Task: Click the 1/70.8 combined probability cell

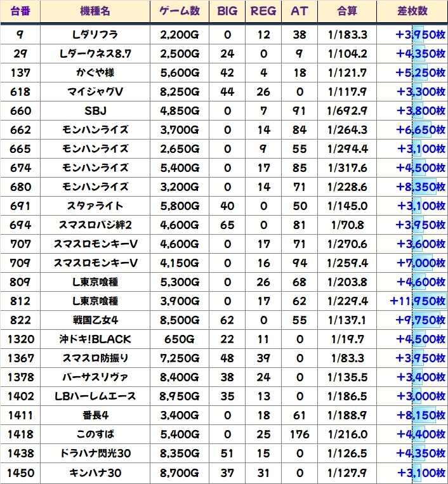Action: click(x=347, y=225)
